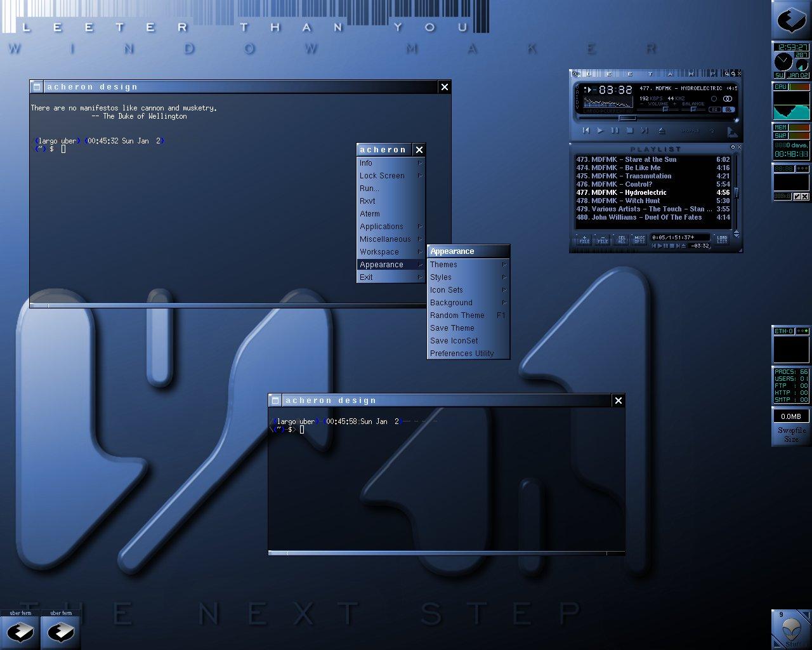Click LOAD LIST button in playlist
Image resolution: width=812 pixels, height=650 pixels.
pos(722,239)
